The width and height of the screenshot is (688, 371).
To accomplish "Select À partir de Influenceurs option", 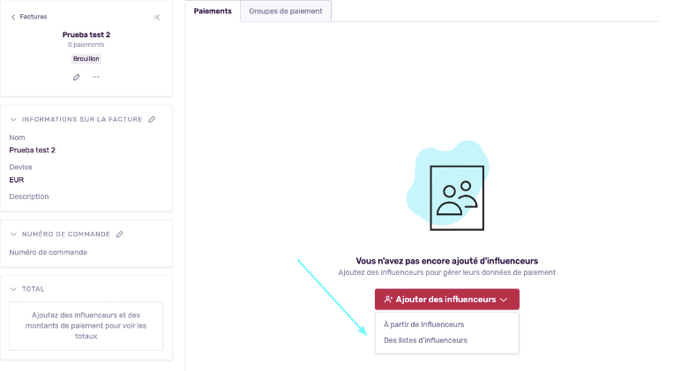I will click(424, 325).
